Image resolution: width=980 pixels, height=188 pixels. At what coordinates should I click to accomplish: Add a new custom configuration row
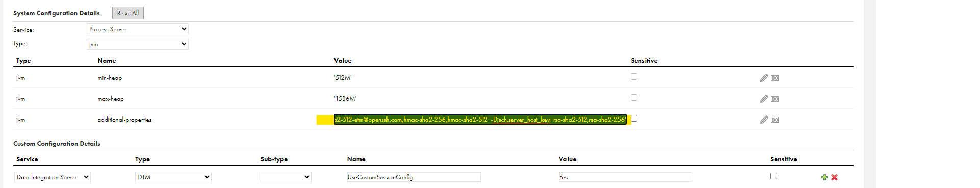click(x=824, y=177)
